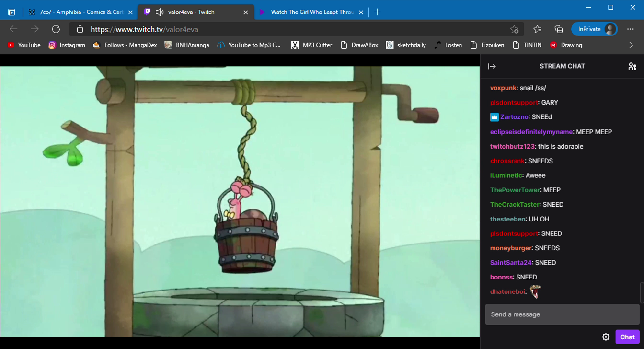The width and height of the screenshot is (644, 349).
Task: Close the /co/ Amphibia tab
Action: click(130, 12)
